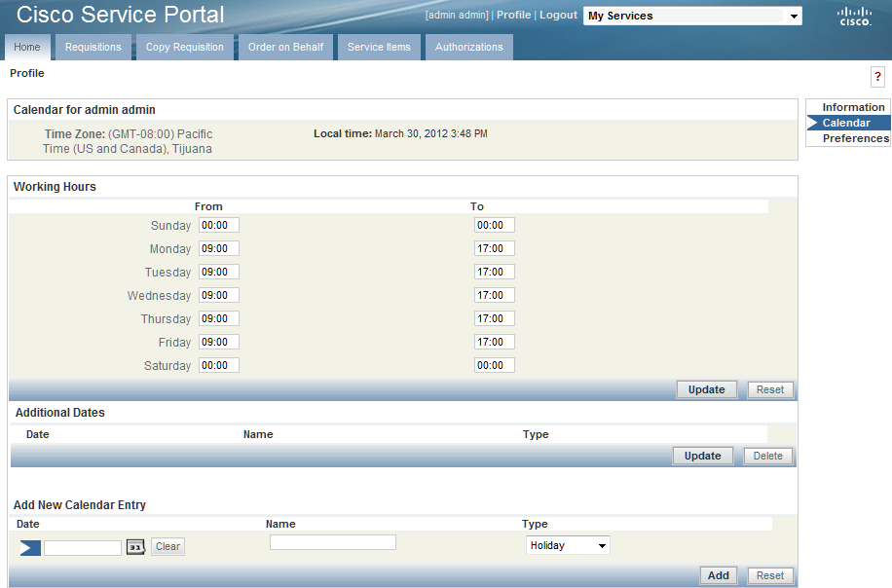The width and height of the screenshot is (892, 588).
Task: Click Update under Working Hours
Action: (x=707, y=389)
